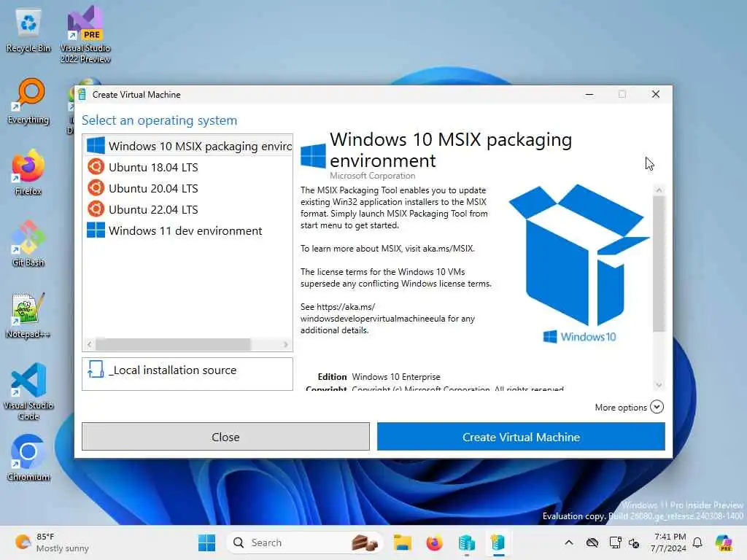
Task: Close the Create Virtual Machine window
Action: (x=656, y=94)
